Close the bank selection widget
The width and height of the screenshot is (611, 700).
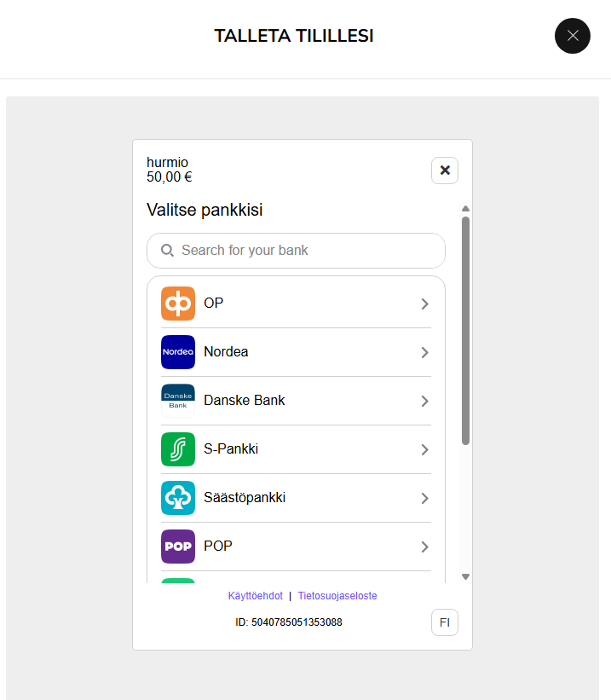(x=445, y=171)
